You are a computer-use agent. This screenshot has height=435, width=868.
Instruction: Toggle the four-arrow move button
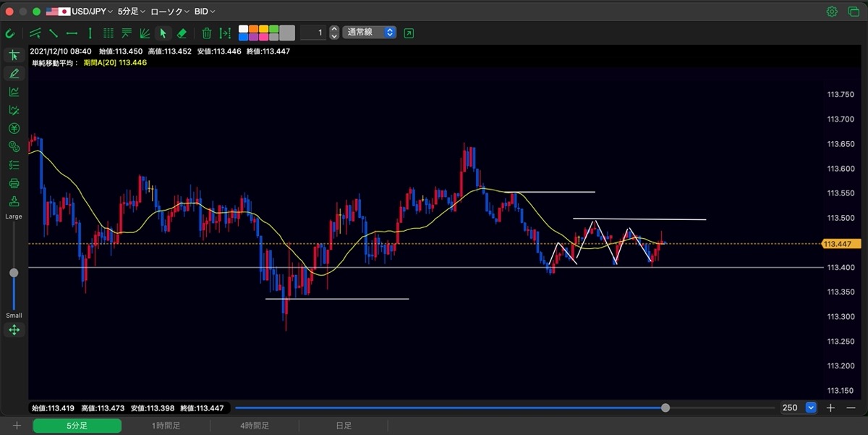(x=14, y=330)
